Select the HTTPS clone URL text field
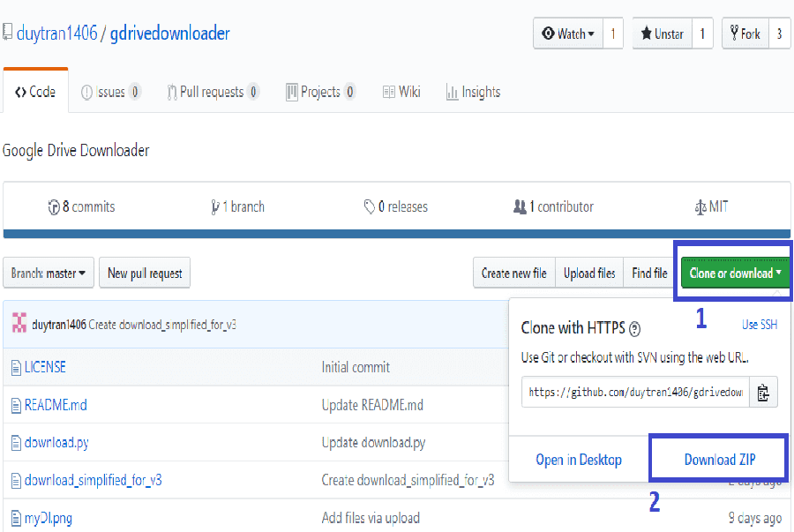 (635, 392)
